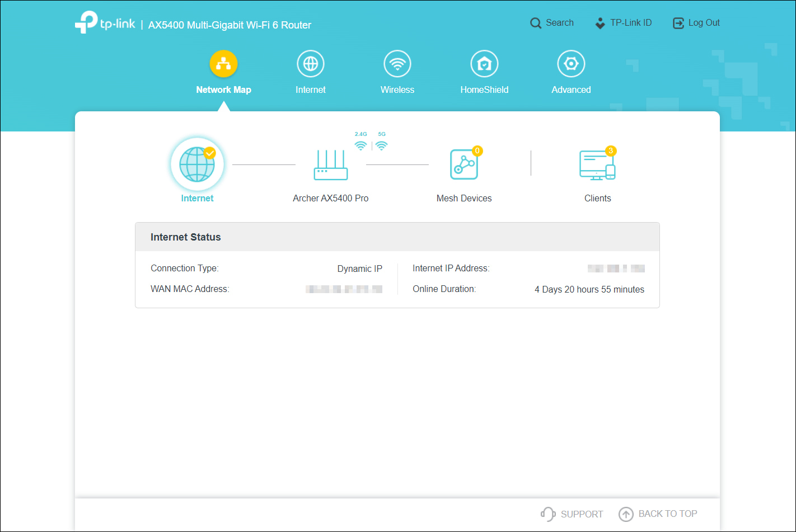Click the Log Out arrow icon

click(x=678, y=23)
